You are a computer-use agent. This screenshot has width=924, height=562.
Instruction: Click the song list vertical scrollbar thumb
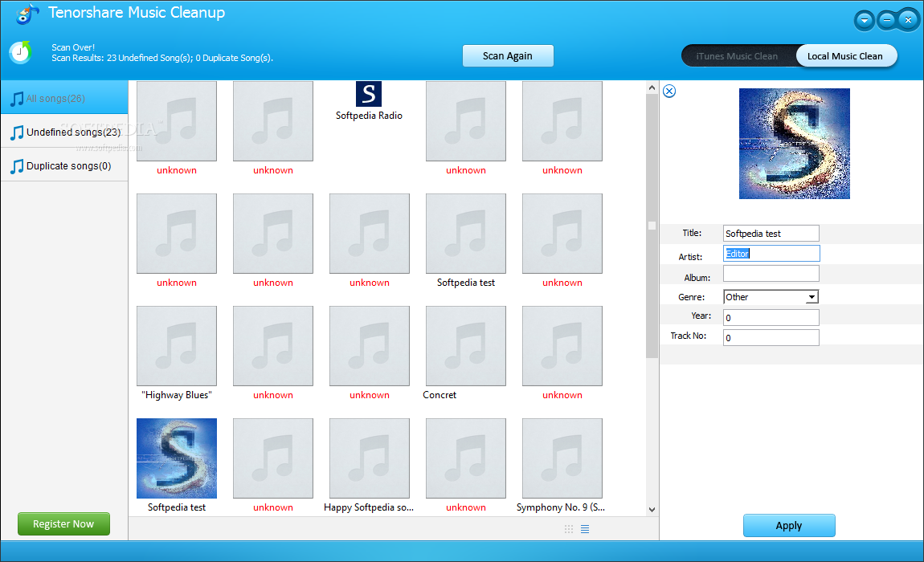click(652, 226)
